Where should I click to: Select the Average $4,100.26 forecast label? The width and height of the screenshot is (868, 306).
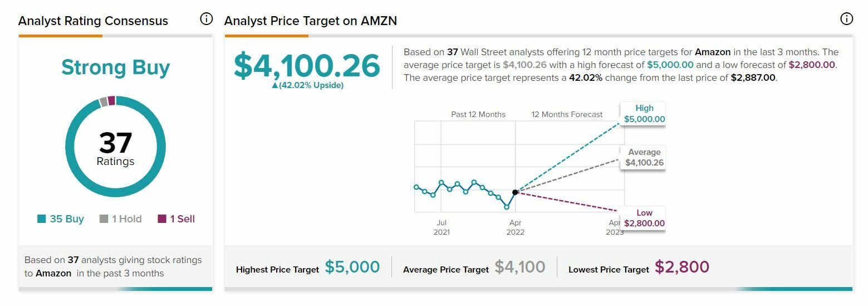[x=644, y=158]
